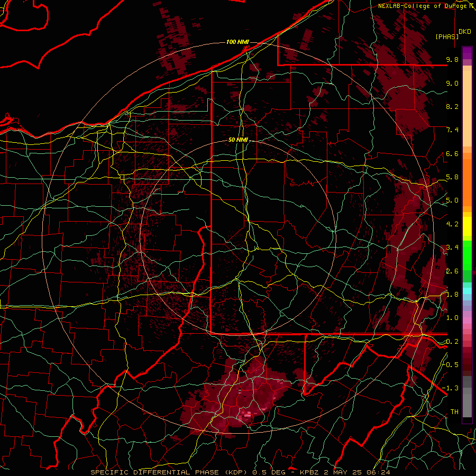
Task: Pick the cyan color bar segment
Action: (467, 290)
